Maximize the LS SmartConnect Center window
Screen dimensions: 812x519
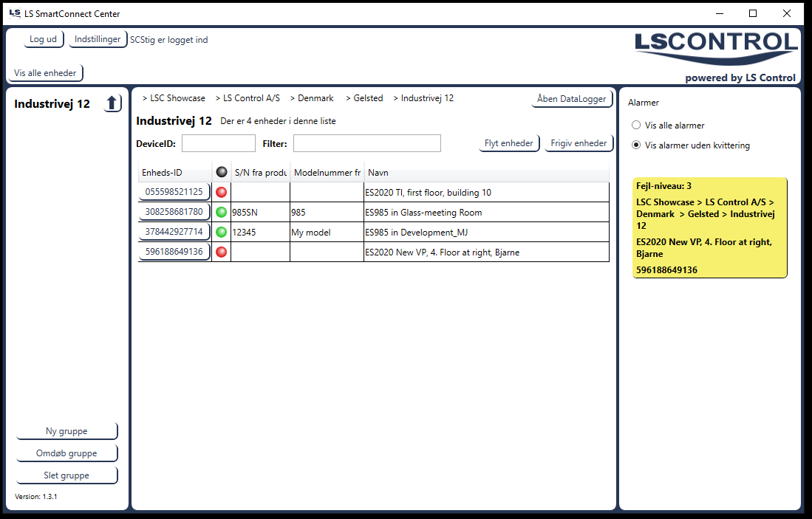coord(753,13)
